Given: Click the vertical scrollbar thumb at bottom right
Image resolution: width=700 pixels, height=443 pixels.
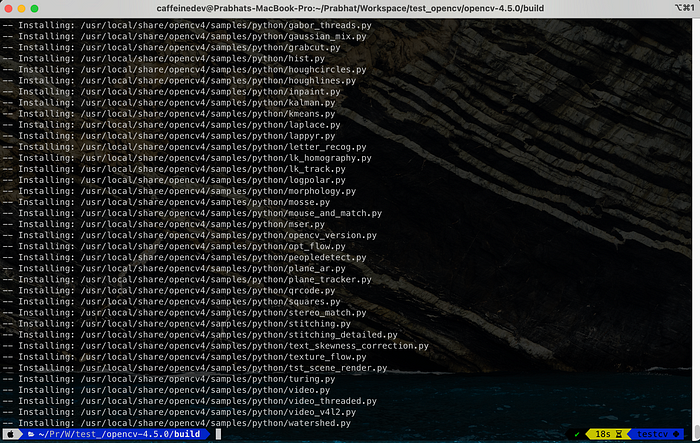Looking at the screenshot, I should pyautogui.click(x=696, y=432).
